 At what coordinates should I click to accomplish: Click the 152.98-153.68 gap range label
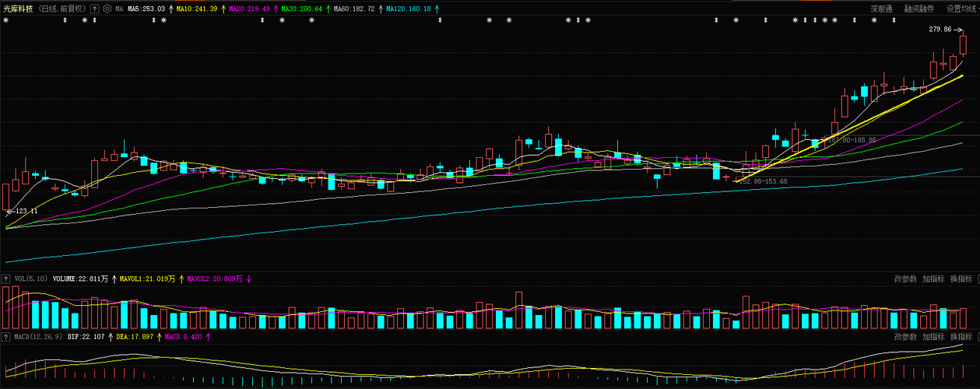tap(763, 181)
